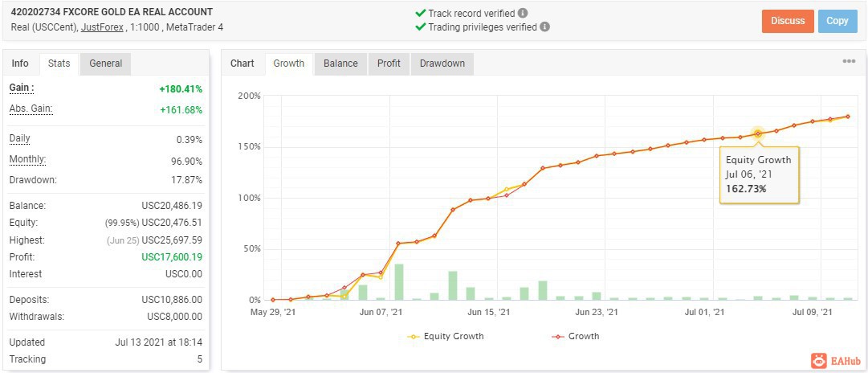Image resolution: width=868 pixels, height=373 pixels.
Task: Click the tallest green bar near Jun 07
Action: click(x=398, y=281)
